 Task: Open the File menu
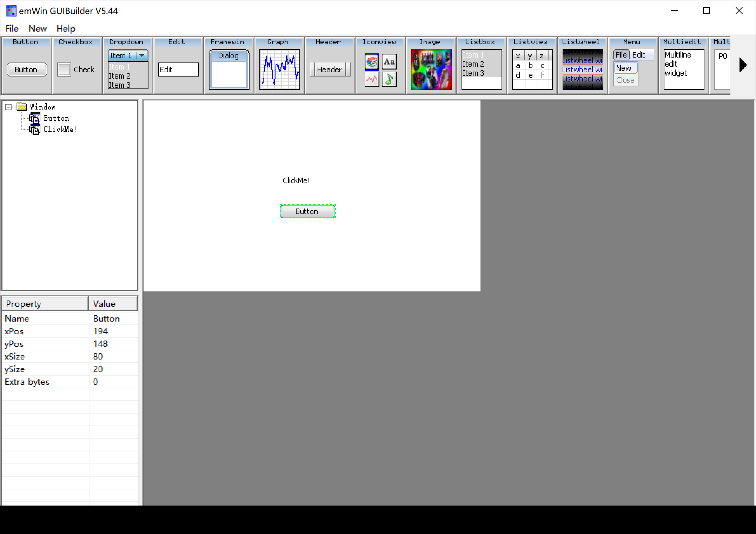pos(12,28)
